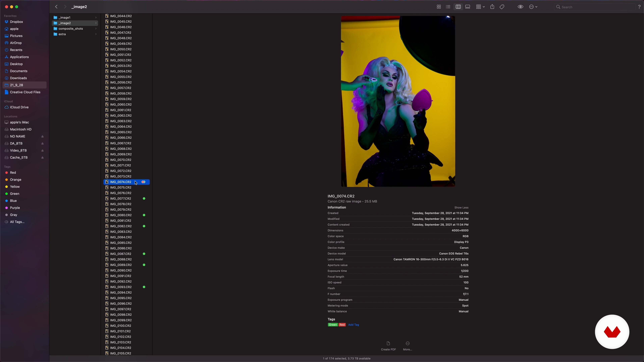Click the Edit Tags icon
Image resolution: width=644 pixels, height=362 pixels.
click(x=502, y=7)
